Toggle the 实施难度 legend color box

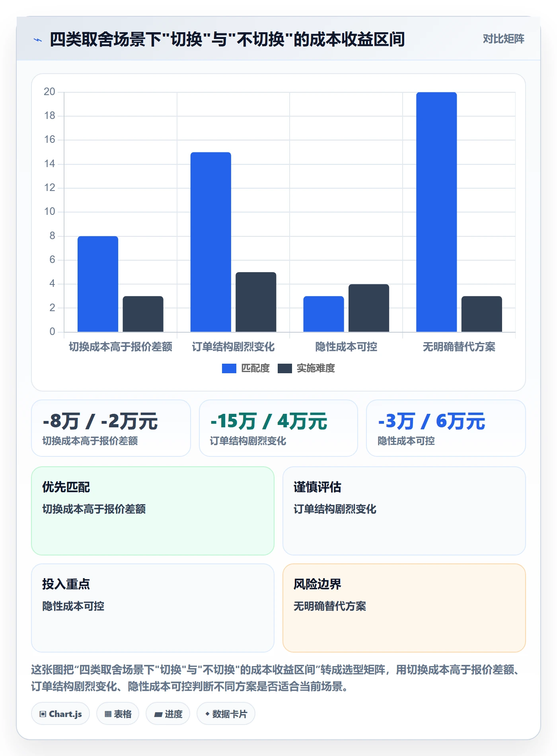coord(284,368)
